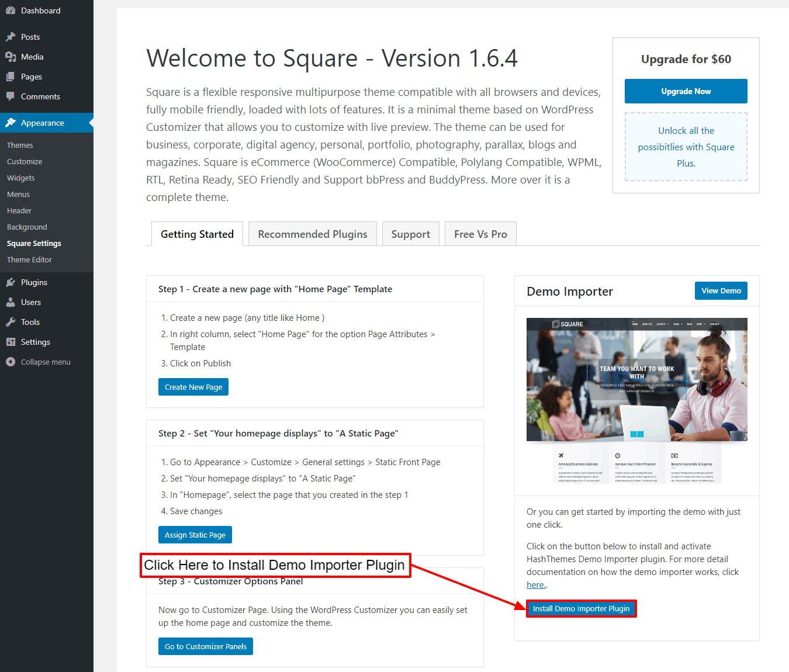789x672 pixels.
Task: Switch to the Support tab
Action: click(x=411, y=234)
